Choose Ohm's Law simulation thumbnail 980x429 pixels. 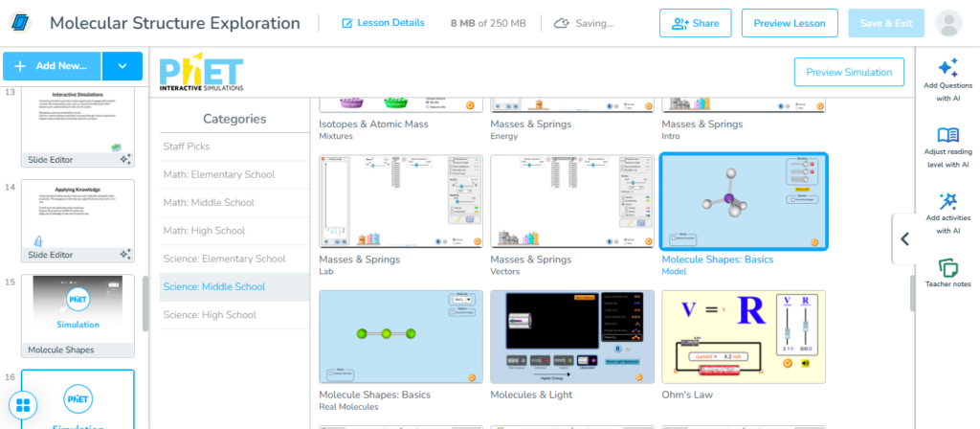(744, 337)
